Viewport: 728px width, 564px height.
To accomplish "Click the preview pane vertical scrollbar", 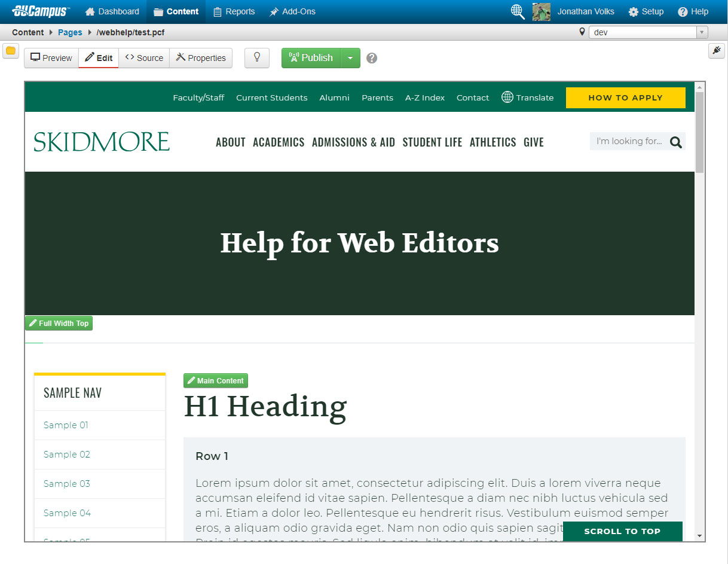I will (x=699, y=311).
